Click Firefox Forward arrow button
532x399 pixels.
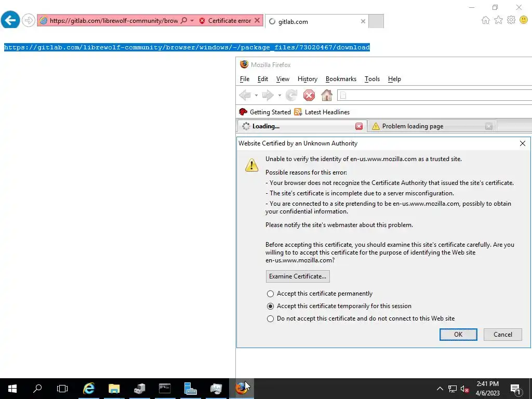268,96
